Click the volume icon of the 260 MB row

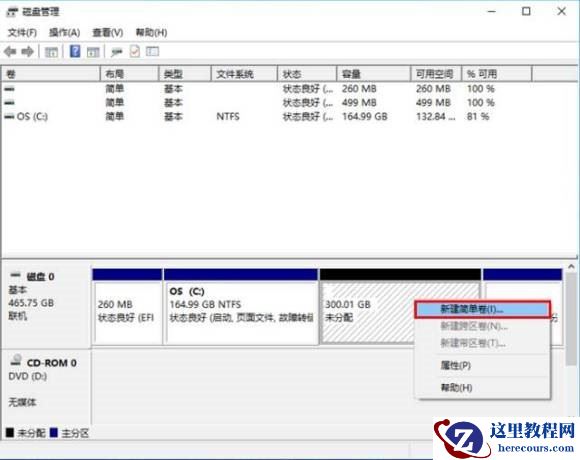[9, 89]
